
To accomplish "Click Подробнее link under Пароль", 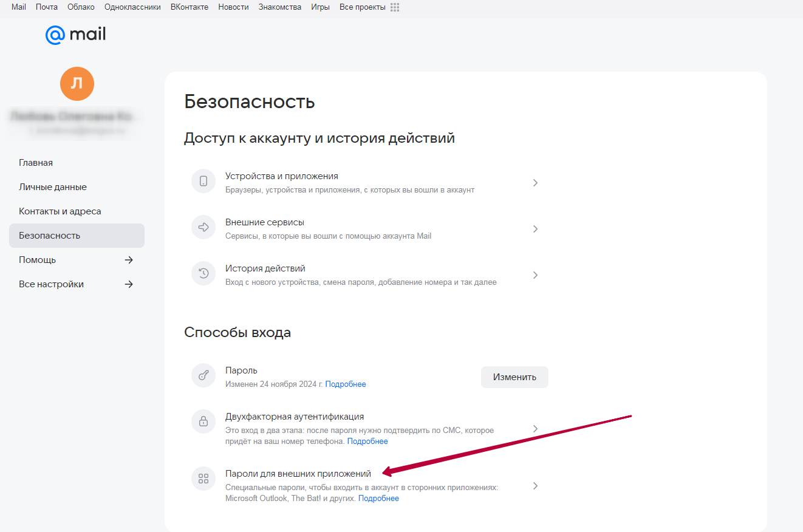I will click(346, 384).
